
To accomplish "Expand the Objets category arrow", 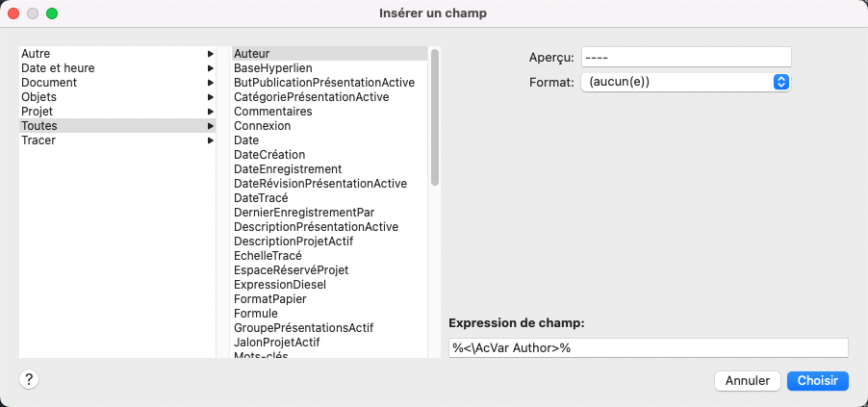I will point(210,97).
